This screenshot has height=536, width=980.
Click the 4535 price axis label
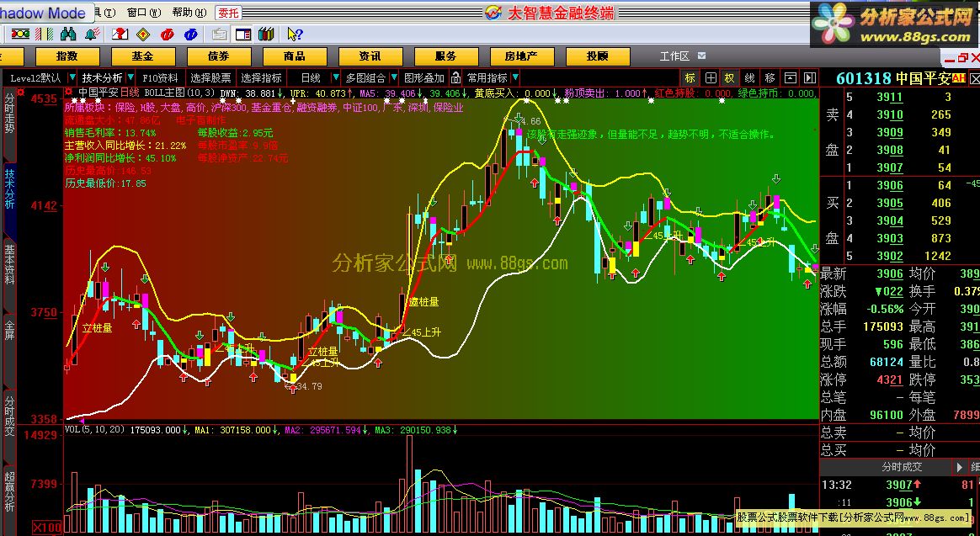pos(44,98)
